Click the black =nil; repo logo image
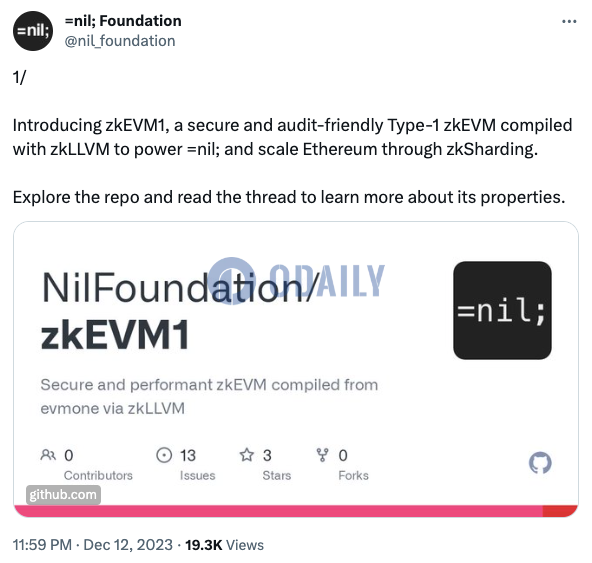Image resolution: width=592 pixels, height=563 pixels. tap(502, 310)
